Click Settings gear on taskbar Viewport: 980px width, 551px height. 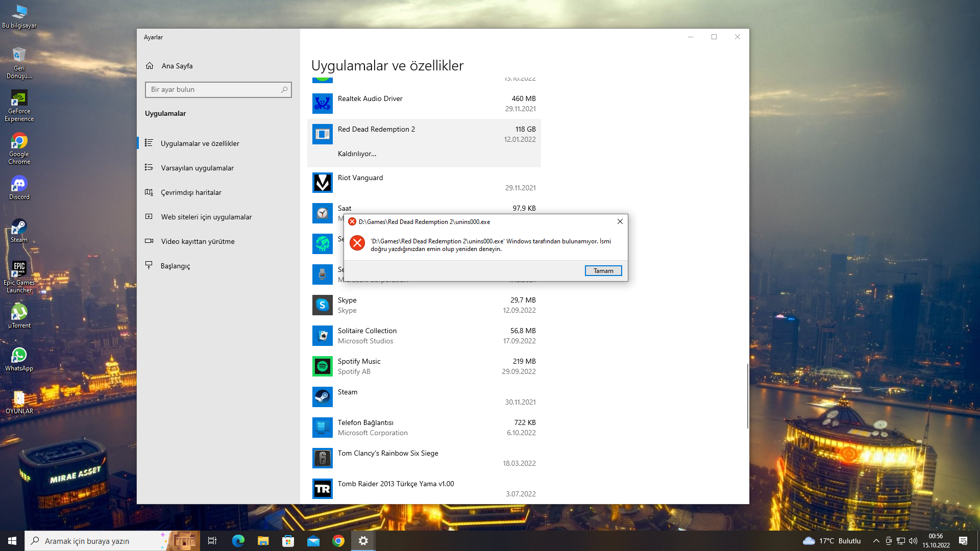(363, 541)
